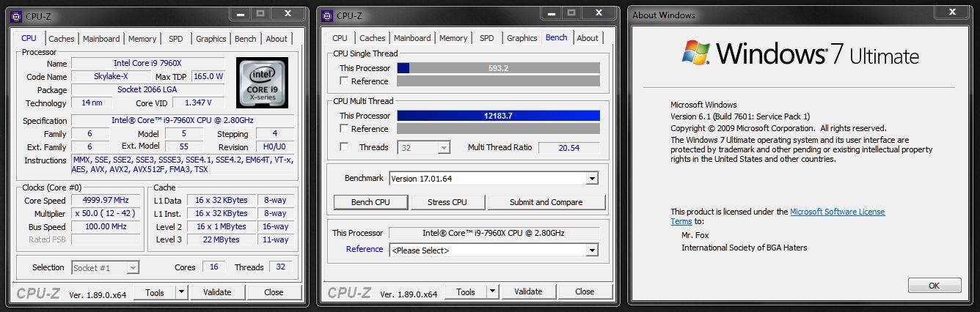This screenshot has height=312, width=980.
Task: Open SPD tab in left CPU-Z window
Action: pos(176,39)
